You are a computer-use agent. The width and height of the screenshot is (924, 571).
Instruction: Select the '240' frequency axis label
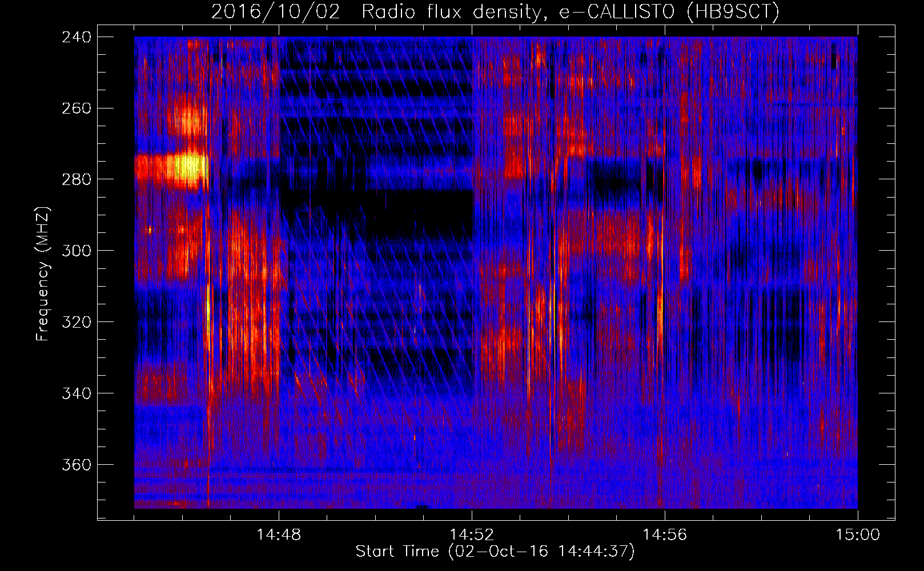(x=77, y=37)
